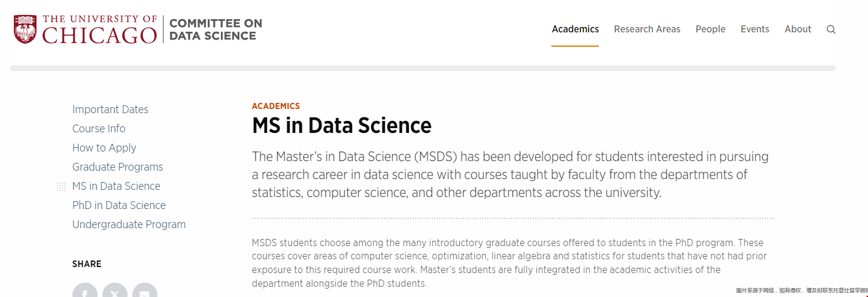Open Important Dates in the sidebar
Viewport: 868px width, 297px height.
coord(110,110)
